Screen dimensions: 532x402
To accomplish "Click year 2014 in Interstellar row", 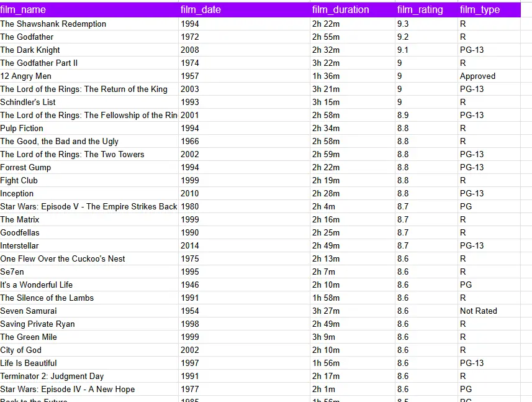I will click(245, 245).
